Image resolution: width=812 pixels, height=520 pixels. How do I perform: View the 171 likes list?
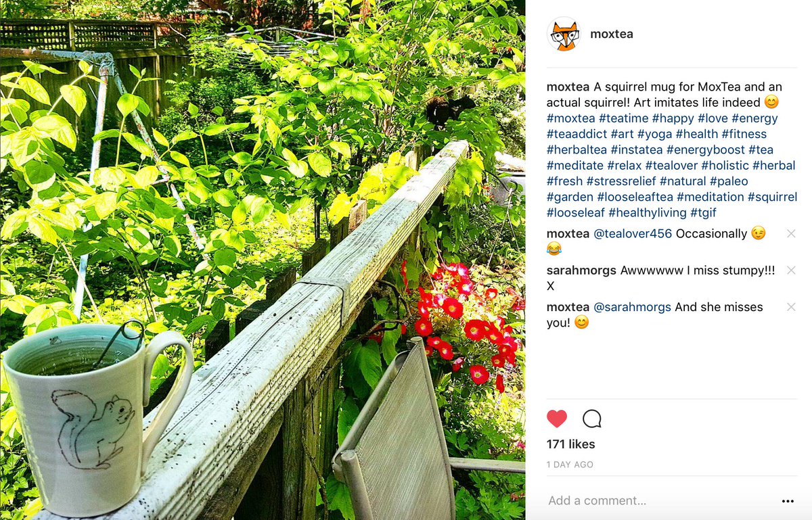(571, 444)
